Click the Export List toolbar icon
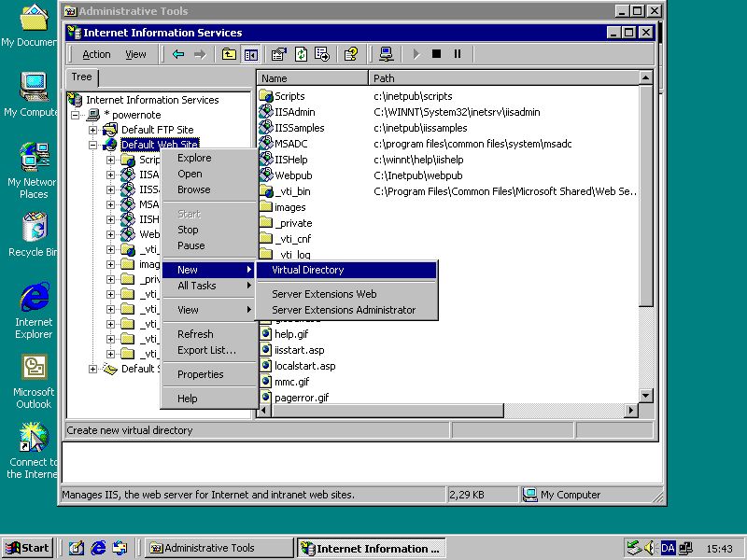 (322, 54)
